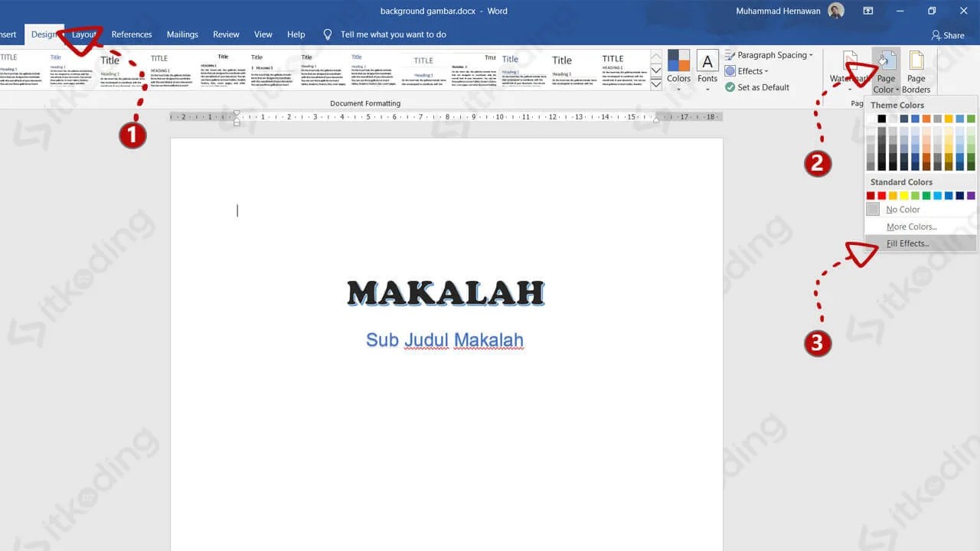Select Fill Effects in the color menu
This screenshot has width=980, height=551.
point(920,243)
